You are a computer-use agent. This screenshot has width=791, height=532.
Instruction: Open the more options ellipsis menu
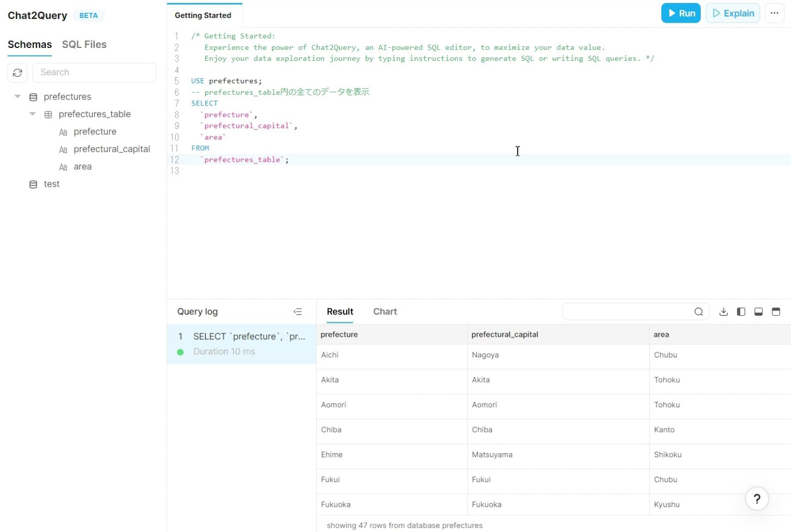[775, 13]
